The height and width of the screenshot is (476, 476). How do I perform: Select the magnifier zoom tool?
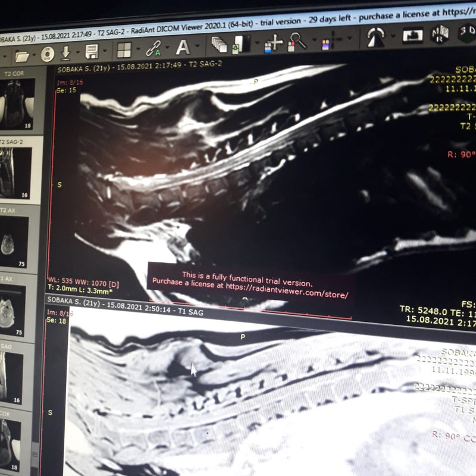[x=296, y=42]
